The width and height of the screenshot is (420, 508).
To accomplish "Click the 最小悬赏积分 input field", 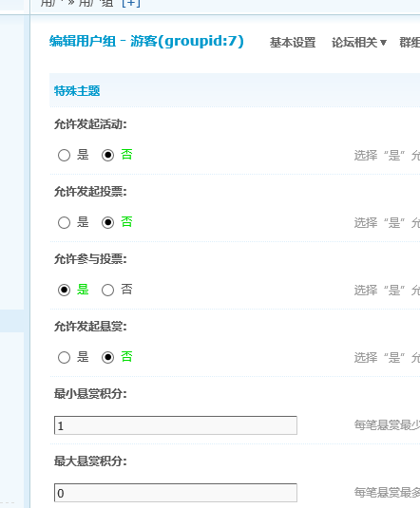I will (176, 425).
